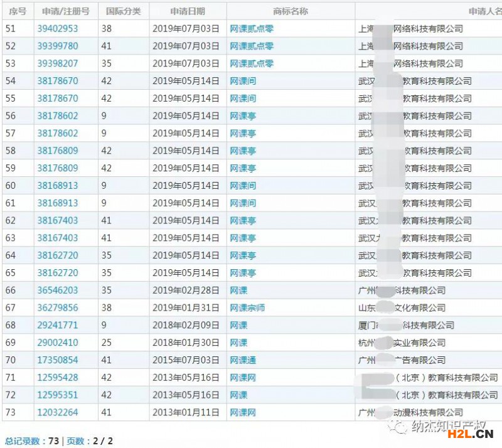Open registration 38168913 in row 60

[x=58, y=186]
